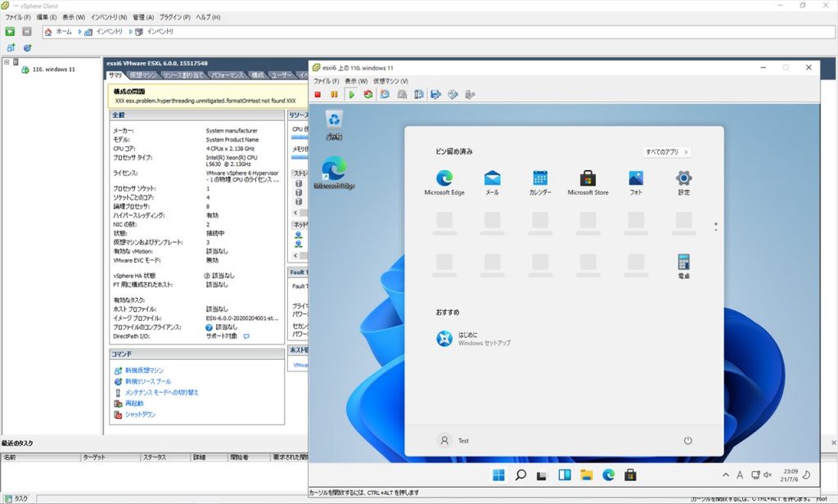
Task: Open the snapshot manager icon in console toolbar
Action: coord(419,95)
